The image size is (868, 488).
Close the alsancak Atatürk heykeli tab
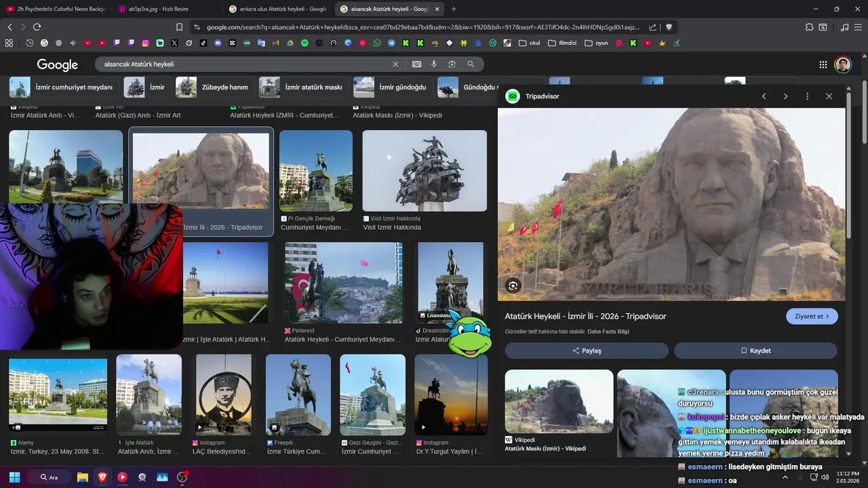tap(437, 9)
